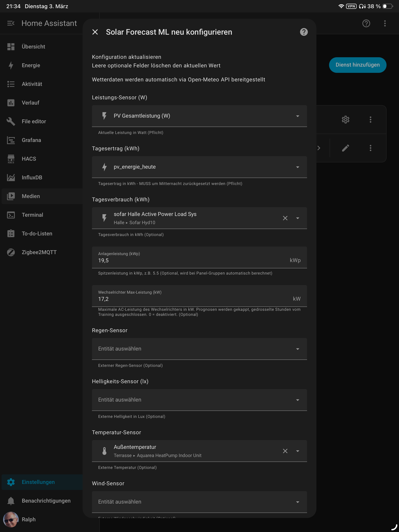Screen dimensions: 399x532
Task: Click the integration settings gear icon
Action: [x=345, y=120]
